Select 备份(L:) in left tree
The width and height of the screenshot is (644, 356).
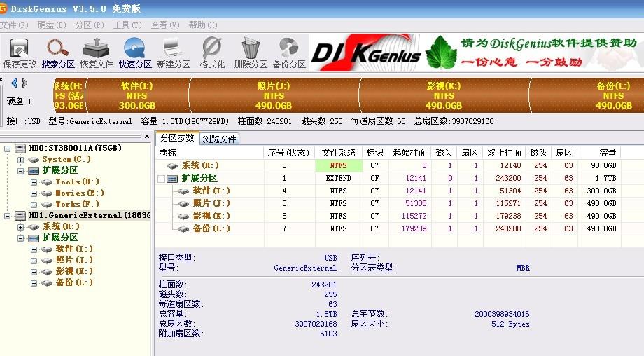[x=74, y=282]
